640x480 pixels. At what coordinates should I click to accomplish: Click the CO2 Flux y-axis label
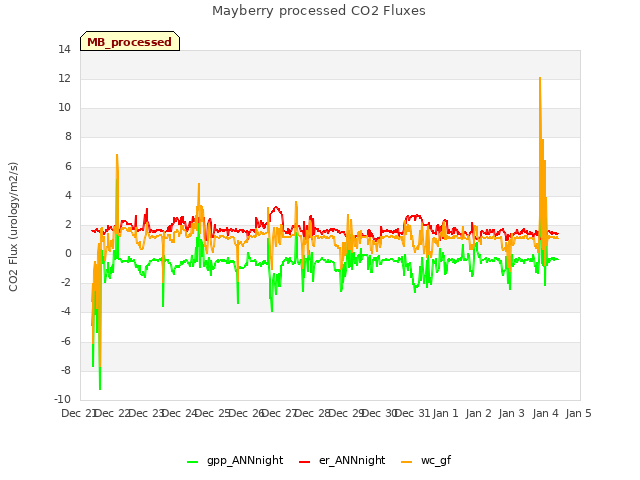[13, 227]
